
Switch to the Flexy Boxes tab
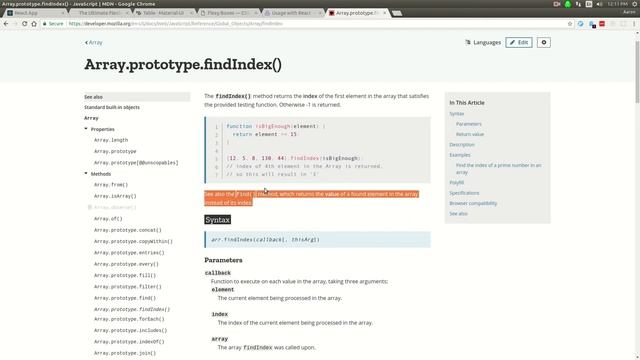(228, 13)
